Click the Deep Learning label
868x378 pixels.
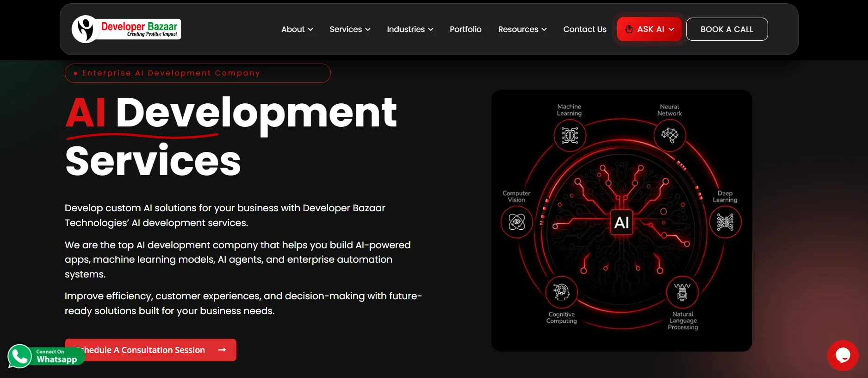coord(725,196)
